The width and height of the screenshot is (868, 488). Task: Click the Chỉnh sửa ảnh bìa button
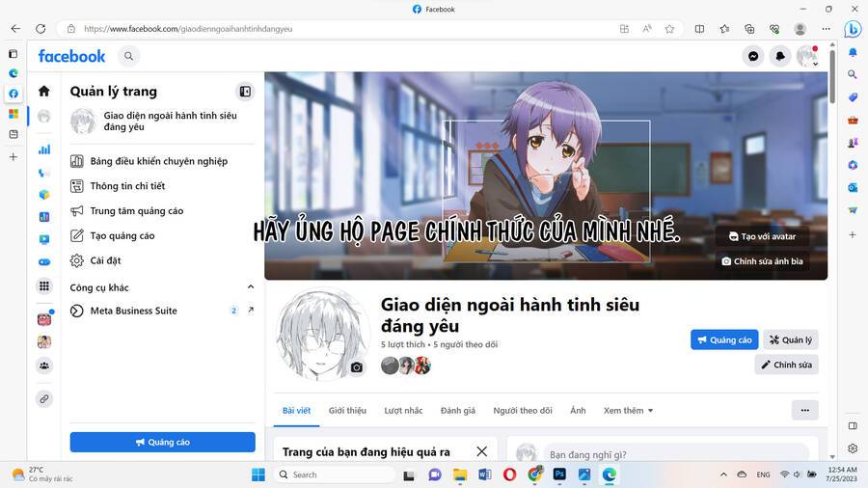[762, 261]
